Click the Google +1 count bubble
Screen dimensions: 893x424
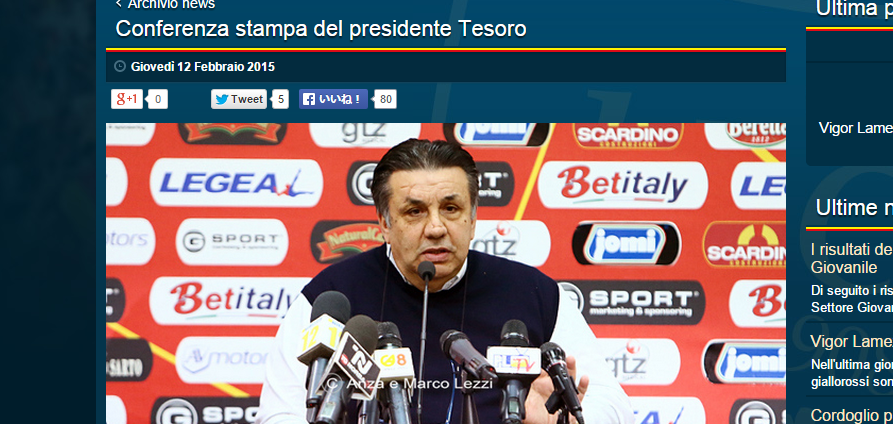pyautogui.click(x=158, y=100)
